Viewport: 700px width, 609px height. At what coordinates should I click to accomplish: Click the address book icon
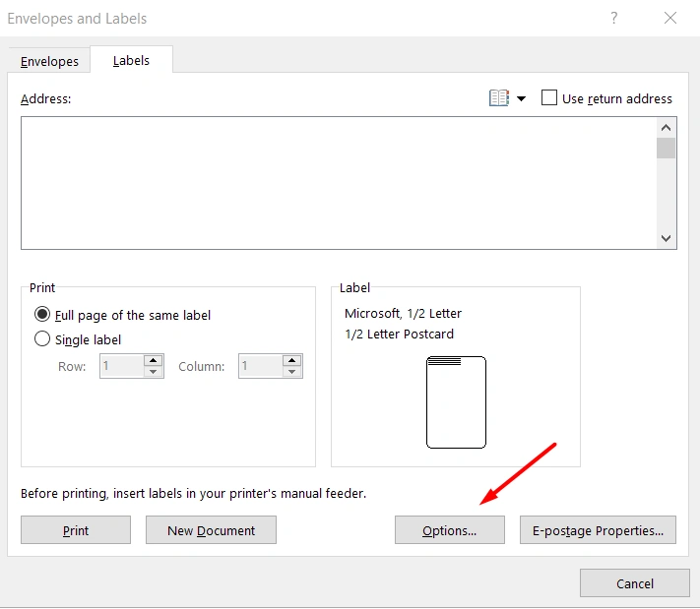point(499,98)
